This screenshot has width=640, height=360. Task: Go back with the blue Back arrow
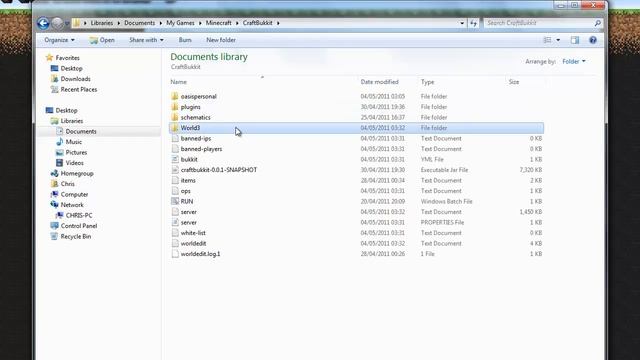point(43,23)
